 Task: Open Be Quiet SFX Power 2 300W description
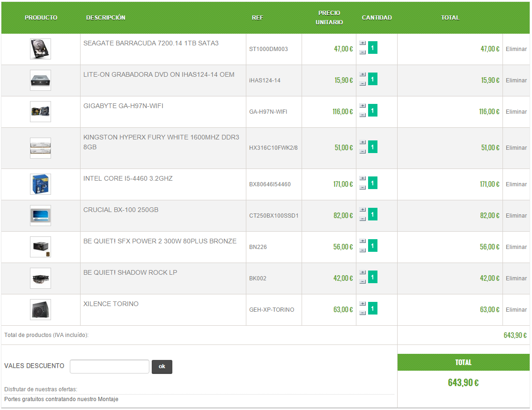coord(160,241)
